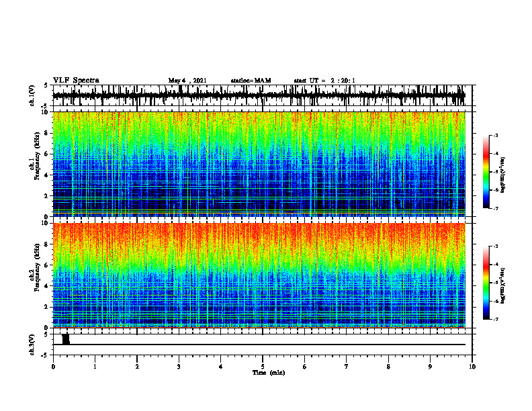
Task: Click the 4 kHz tick label of the ch.1 spectrogram
Action: click(x=46, y=175)
